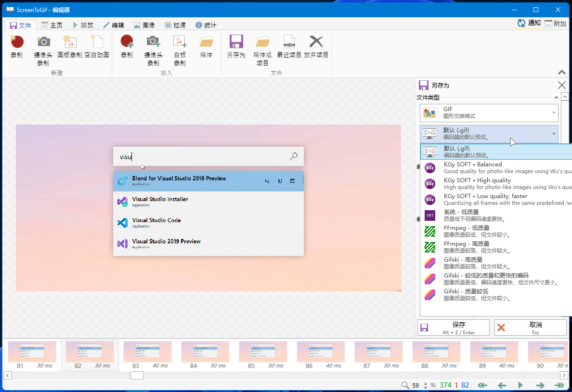Select frame 89 thumbnail
The height and width of the screenshot is (392, 572).
point(494,355)
